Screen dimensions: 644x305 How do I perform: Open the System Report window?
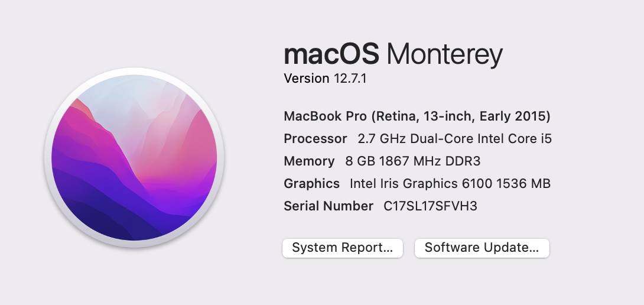point(343,248)
